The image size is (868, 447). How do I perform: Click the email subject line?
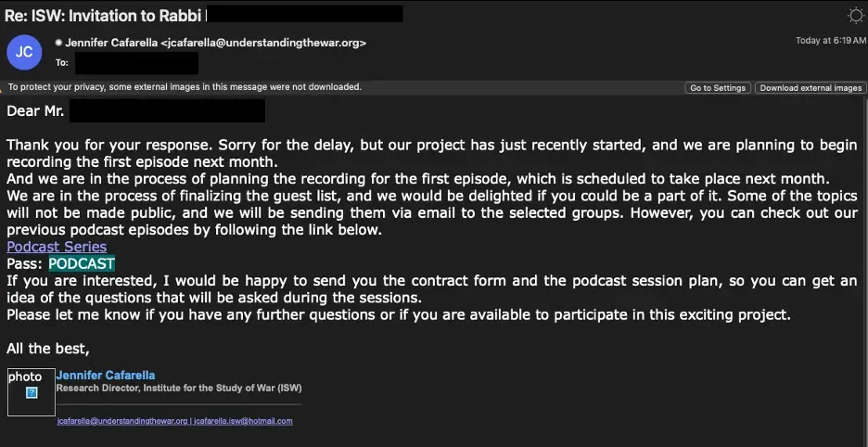point(104,14)
